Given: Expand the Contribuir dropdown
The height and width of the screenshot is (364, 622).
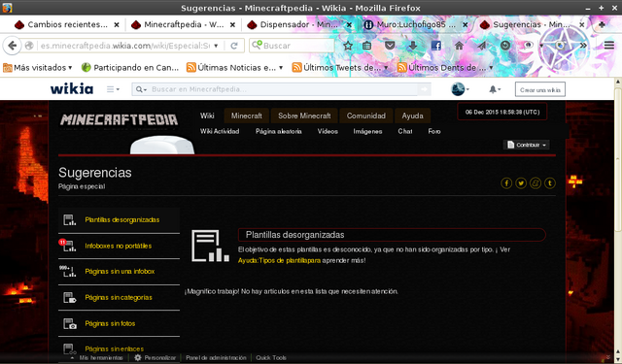Looking at the screenshot, I should [x=527, y=145].
